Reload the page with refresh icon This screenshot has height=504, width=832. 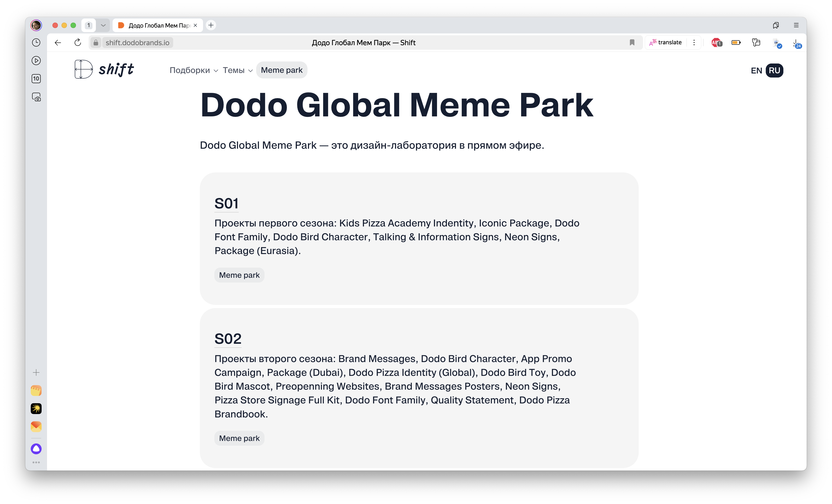[78, 42]
